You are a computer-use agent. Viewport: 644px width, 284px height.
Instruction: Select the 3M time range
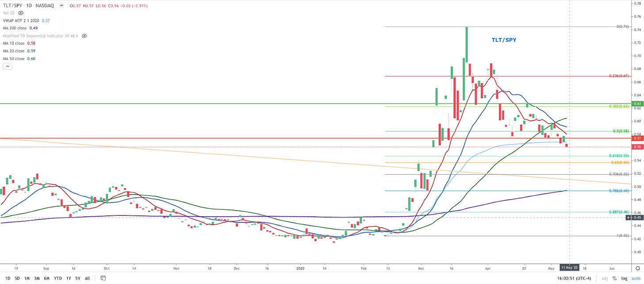(x=37, y=278)
